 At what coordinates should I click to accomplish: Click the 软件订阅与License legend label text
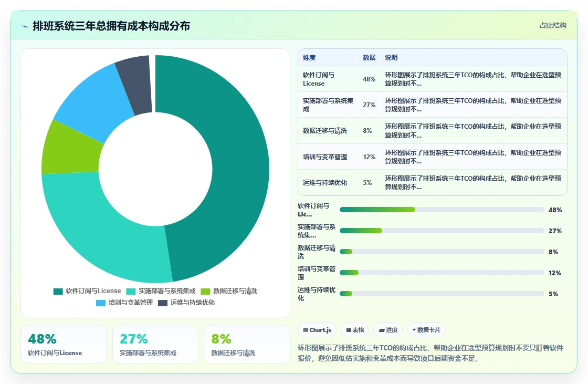pyautogui.click(x=93, y=292)
